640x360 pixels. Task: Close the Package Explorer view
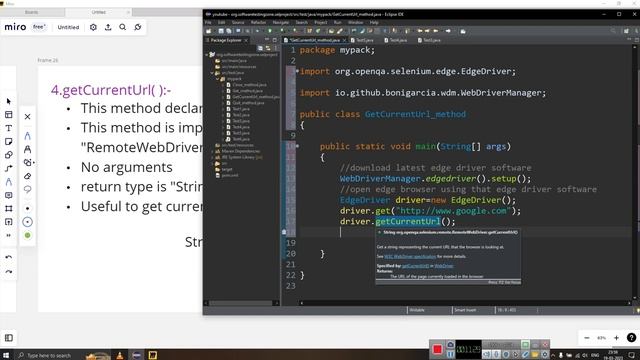pos(246,40)
